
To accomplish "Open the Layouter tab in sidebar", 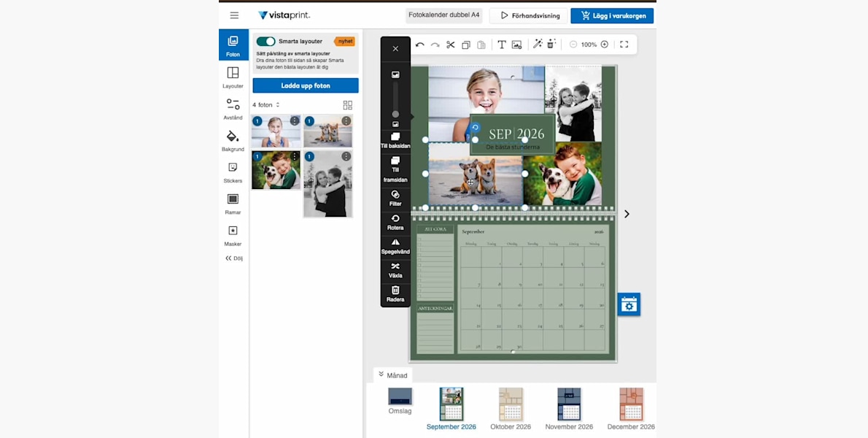I will pyautogui.click(x=233, y=77).
